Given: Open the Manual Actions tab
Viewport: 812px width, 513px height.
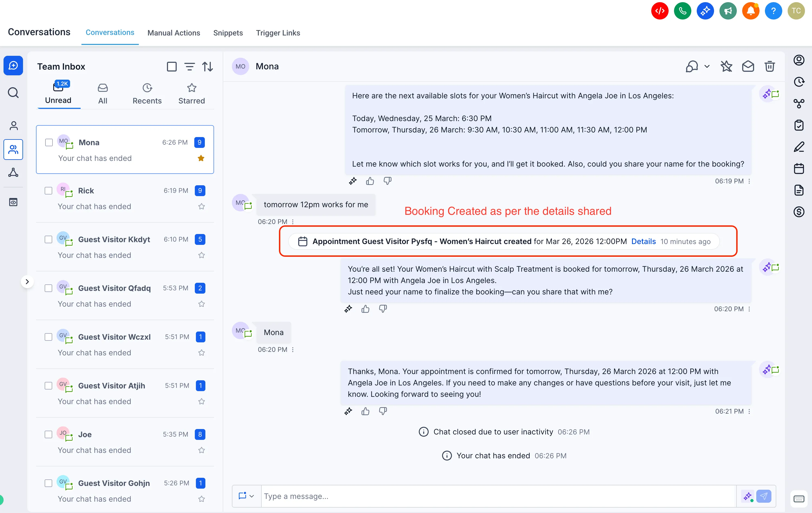Looking at the screenshot, I should (x=174, y=33).
